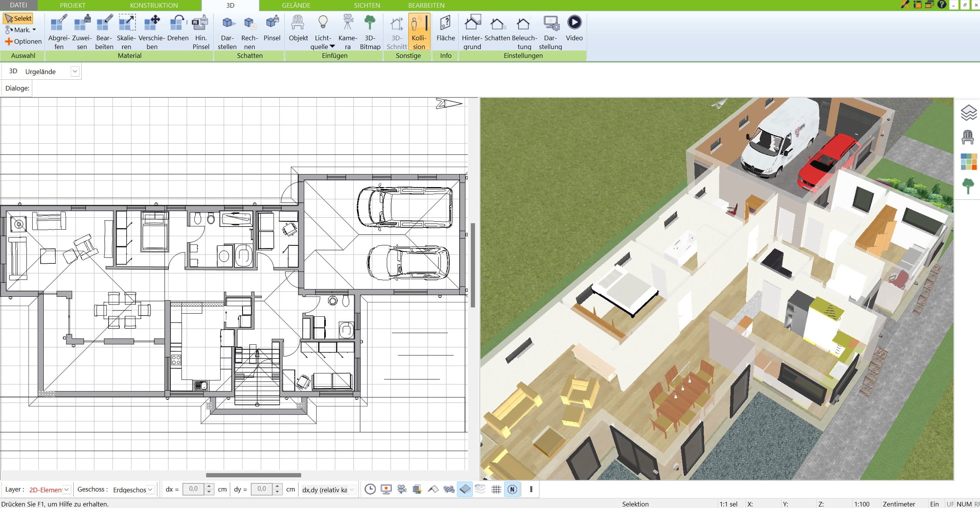Click the Selekt button
This screenshot has width=980, height=508.
18,18
